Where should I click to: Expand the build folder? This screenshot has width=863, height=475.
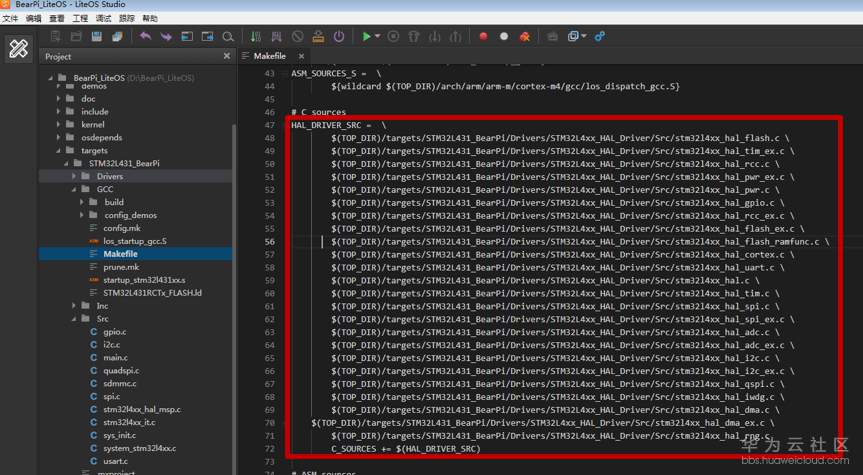81,202
